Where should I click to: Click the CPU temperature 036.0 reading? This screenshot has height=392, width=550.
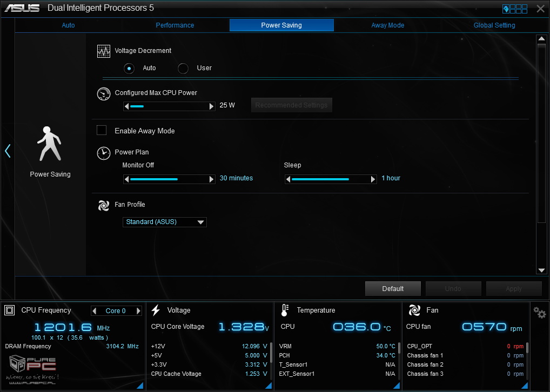pos(361,327)
